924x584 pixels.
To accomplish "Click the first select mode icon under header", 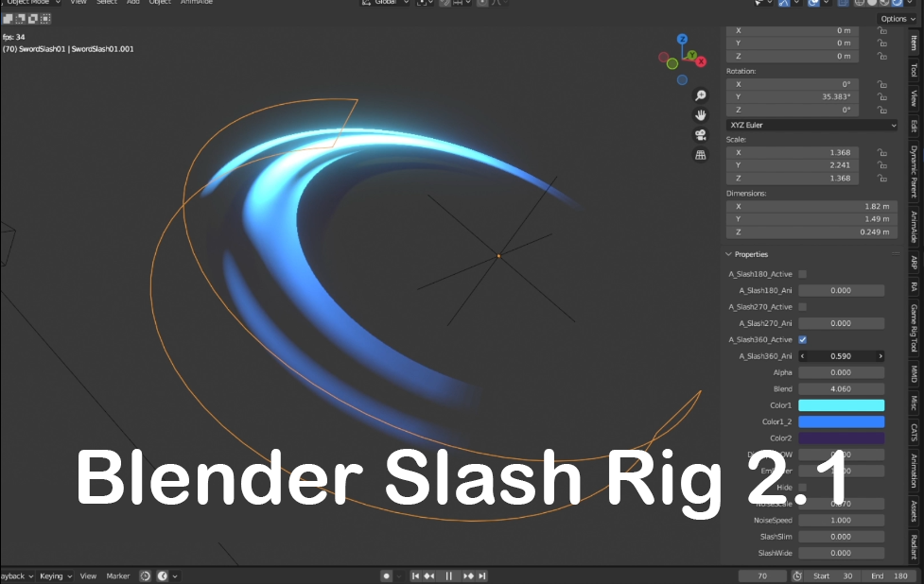I will click(8, 19).
